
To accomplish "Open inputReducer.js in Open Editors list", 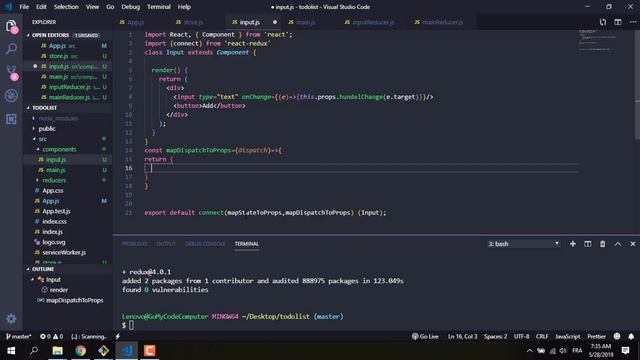I will [69, 87].
